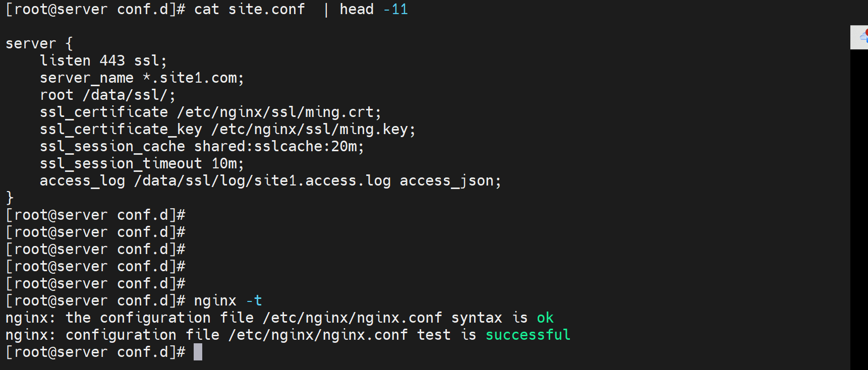The height and width of the screenshot is (370, 868).
Task: Click the terminal cursor block at the last prompt
Action: click(198, 352)
